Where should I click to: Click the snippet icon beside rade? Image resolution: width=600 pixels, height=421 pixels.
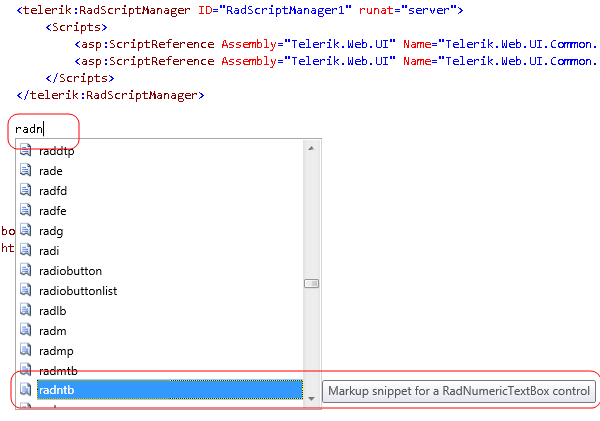(x=25, y=170)
